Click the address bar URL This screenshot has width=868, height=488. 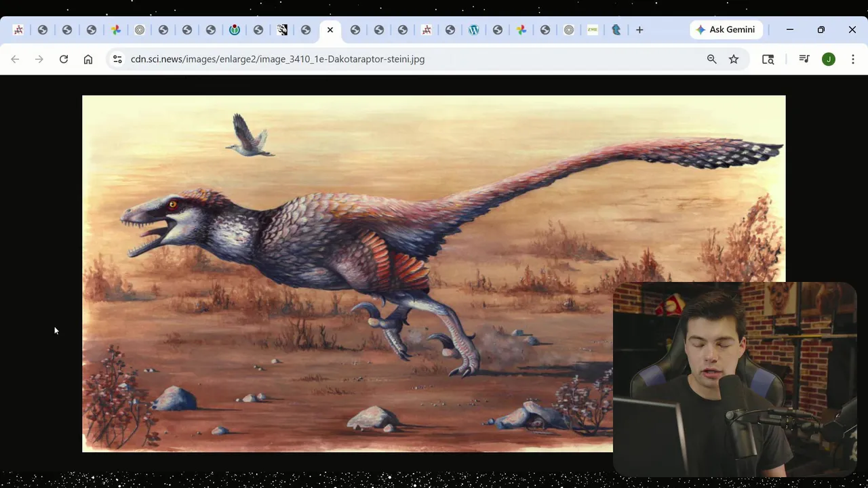[x=277, y=59]
